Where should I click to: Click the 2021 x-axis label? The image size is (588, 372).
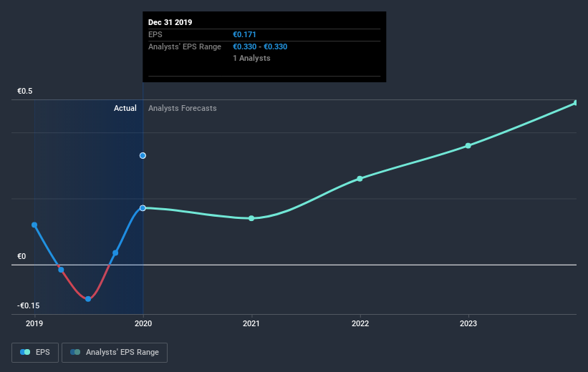pos(251,323)
